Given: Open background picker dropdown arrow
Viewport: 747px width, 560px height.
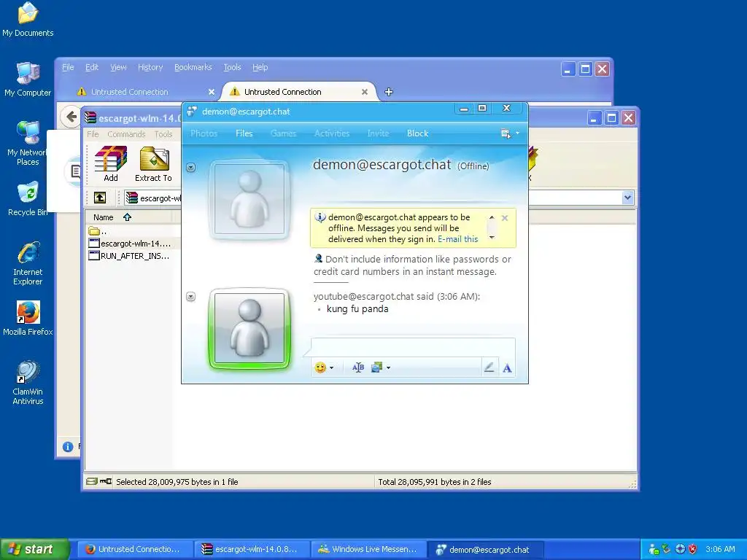Looking at the screenshot, I should [389, 367].
